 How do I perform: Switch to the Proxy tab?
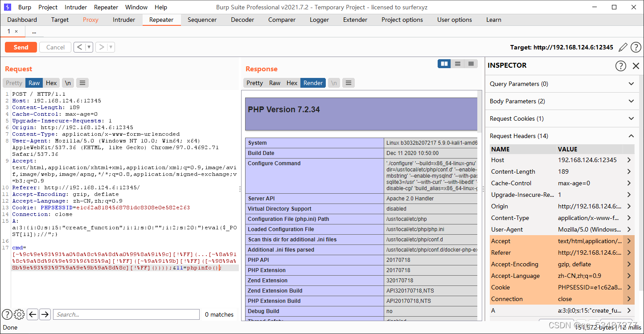pos(90,20)
